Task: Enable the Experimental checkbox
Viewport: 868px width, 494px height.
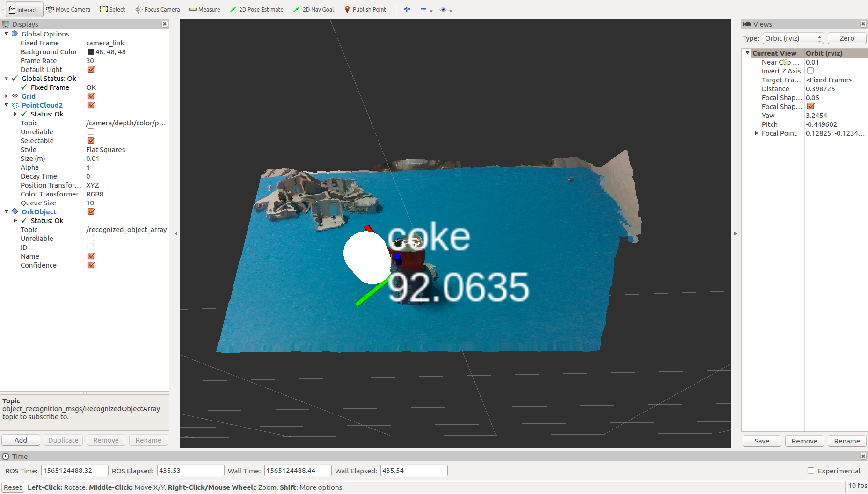Action: [811, 471]
